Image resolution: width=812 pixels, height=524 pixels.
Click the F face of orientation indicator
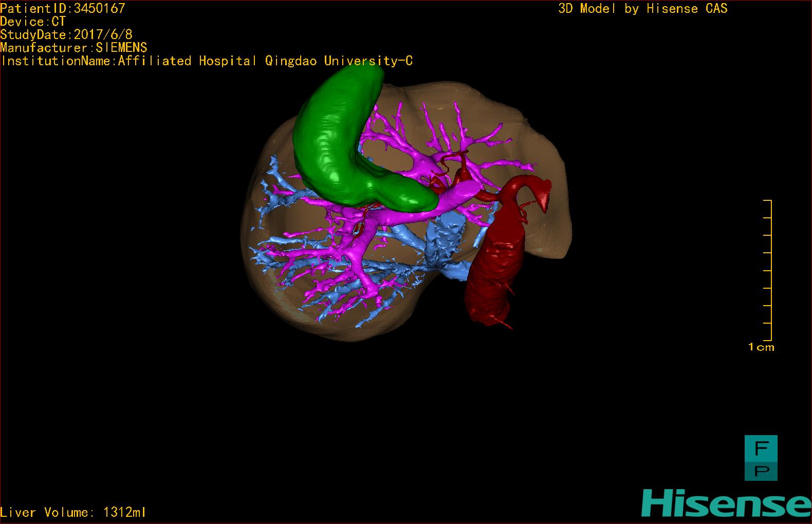(761, 448)
